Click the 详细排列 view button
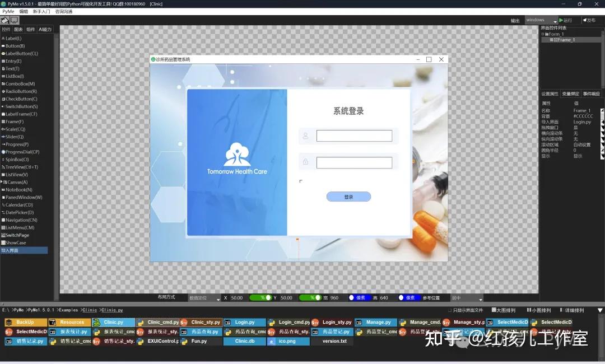 click(572, 310)
